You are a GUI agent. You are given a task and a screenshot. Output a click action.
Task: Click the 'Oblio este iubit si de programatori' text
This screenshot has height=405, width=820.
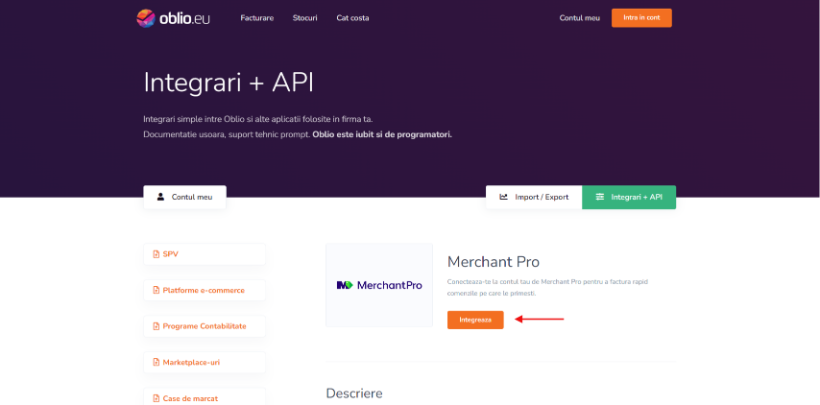coord(382,134)
